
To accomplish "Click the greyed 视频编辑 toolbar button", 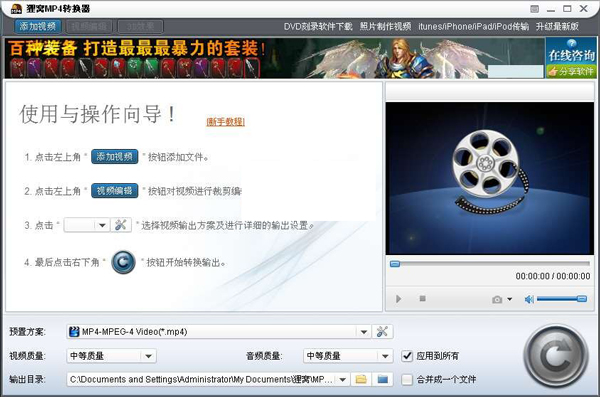I will tap(89, 26).
